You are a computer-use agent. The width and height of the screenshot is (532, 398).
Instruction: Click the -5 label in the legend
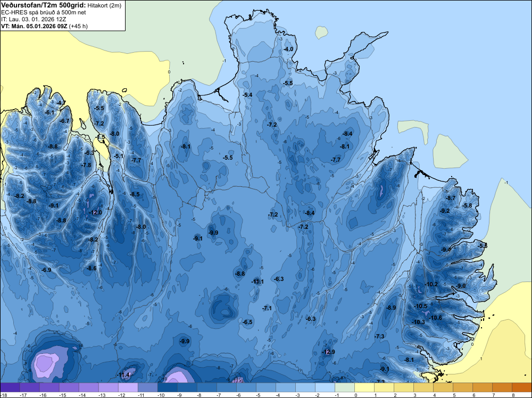[x=259, y=395]
